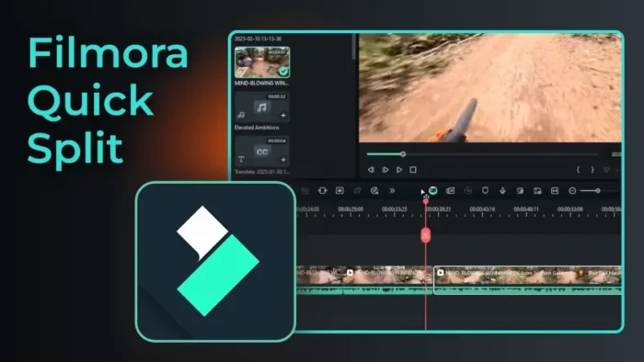Click the crop-to-fit icon in timeline toolbar
Image resolution: width=644 pixels, height=362 pixels.
[322, 190]
